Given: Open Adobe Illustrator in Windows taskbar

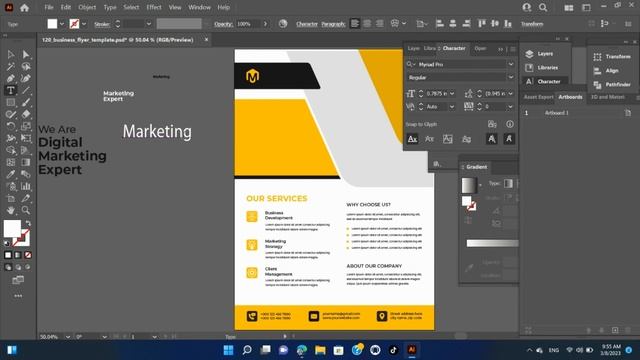Looking at the screenshot, I should pyautogui.click(x=411, y=350).
